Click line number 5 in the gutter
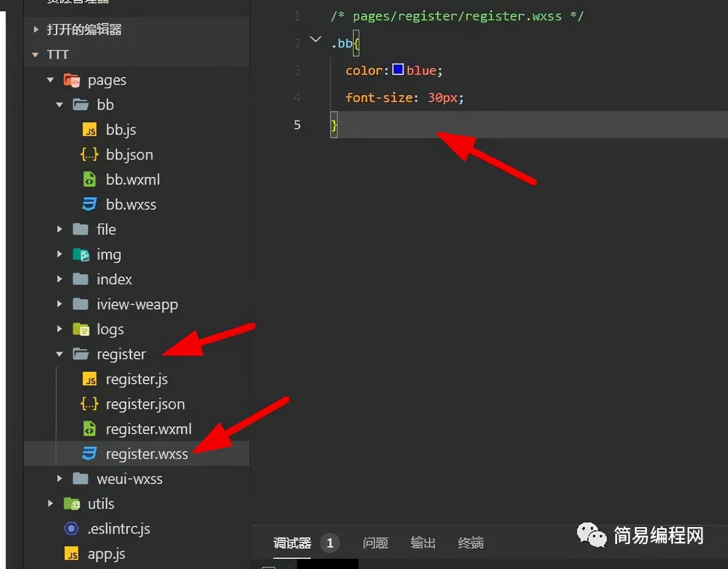The height and width of the screenshot is (569, 728). point(297,125)
